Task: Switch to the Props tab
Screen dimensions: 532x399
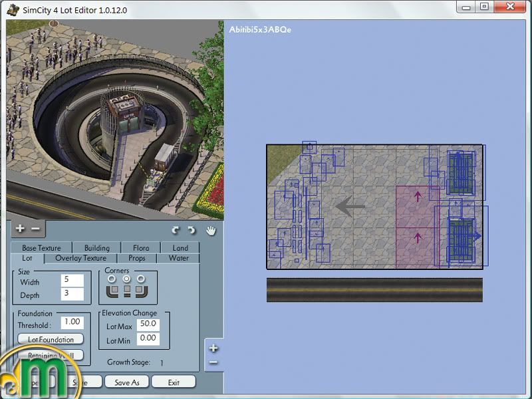Action: [x=136, y=258]
